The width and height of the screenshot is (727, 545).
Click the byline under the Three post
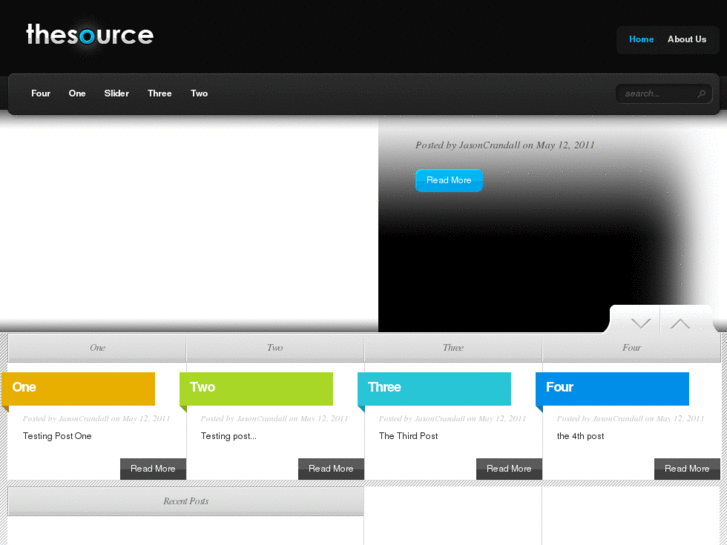pos(453,418)
